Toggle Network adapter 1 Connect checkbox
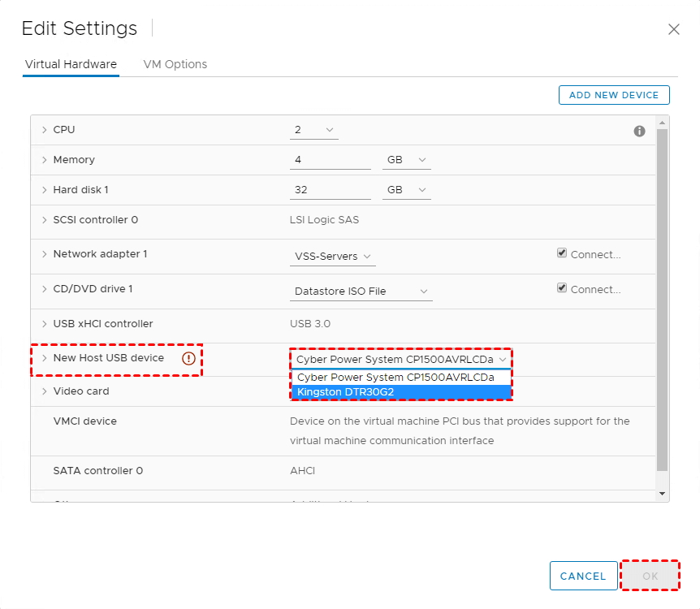The width and height of the screenshot is (700, 609). 562,253
